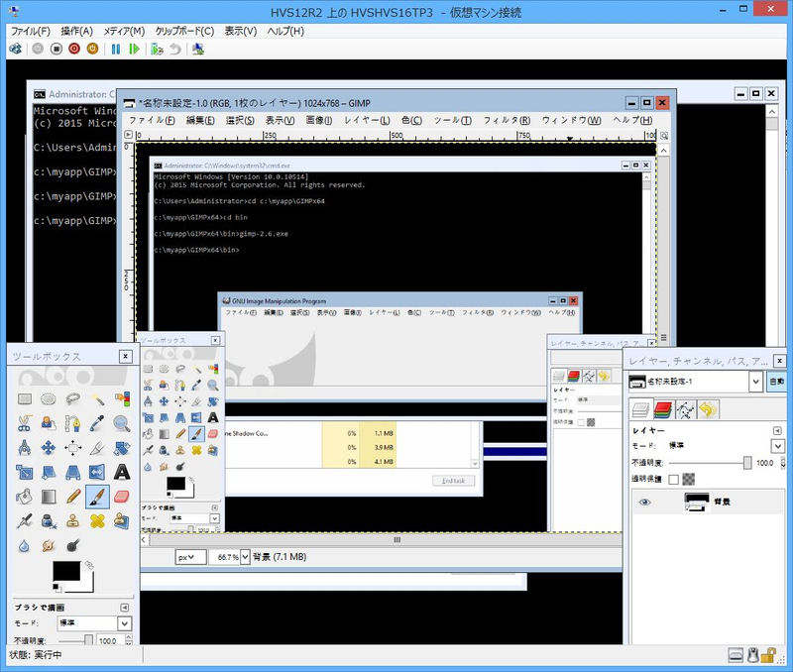Image resolution: width=793 pixels, height=672 pixels.
Task: Select the Rectangle Select tool in large Toolbox
Action: click(x=24, y=399)
